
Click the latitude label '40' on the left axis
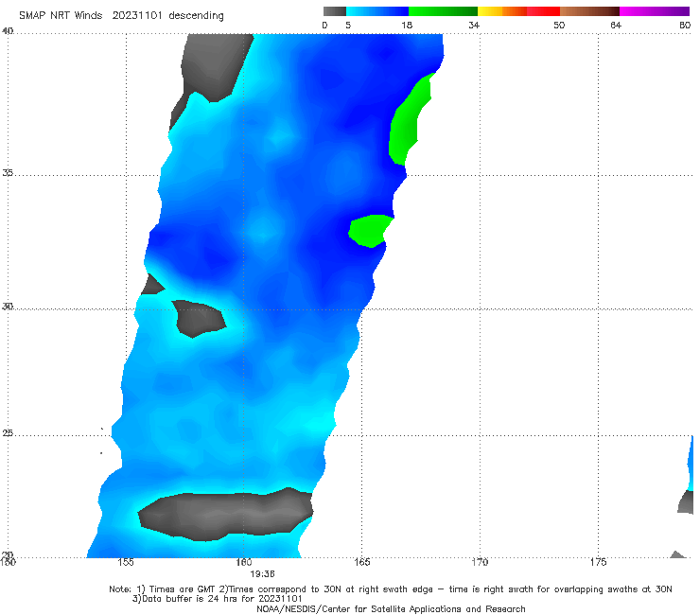click(x=8, y=31)
